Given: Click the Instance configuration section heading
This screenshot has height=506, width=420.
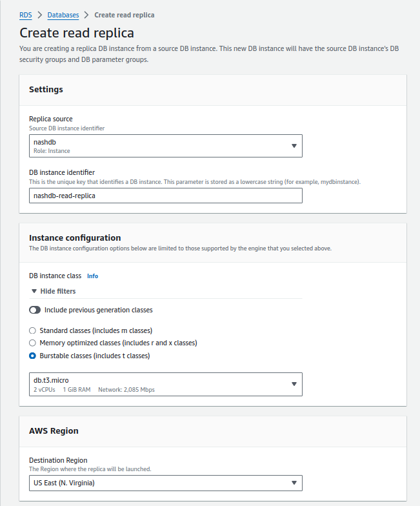Looking at the screenshot, I should pos(75,238).
